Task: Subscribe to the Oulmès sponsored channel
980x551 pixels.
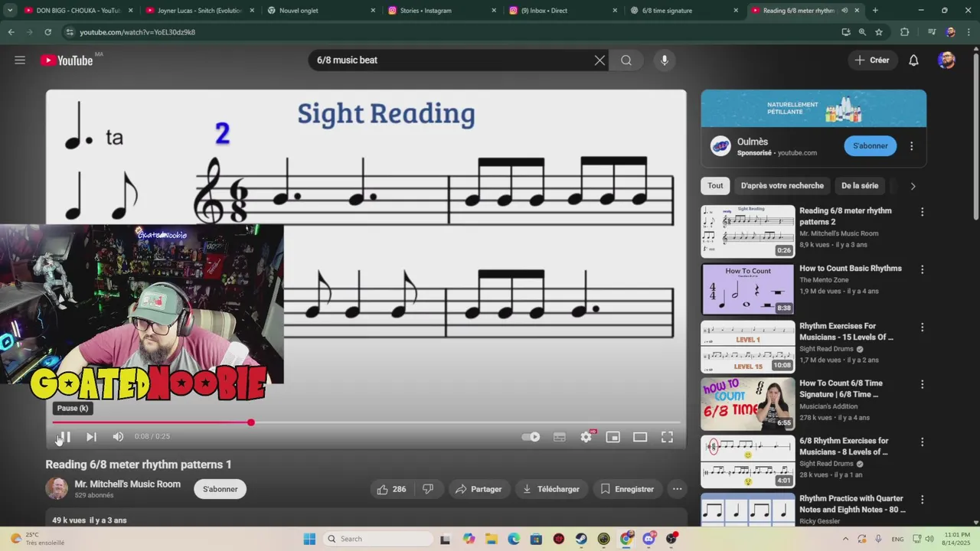Action: click(x=871, y=146)
